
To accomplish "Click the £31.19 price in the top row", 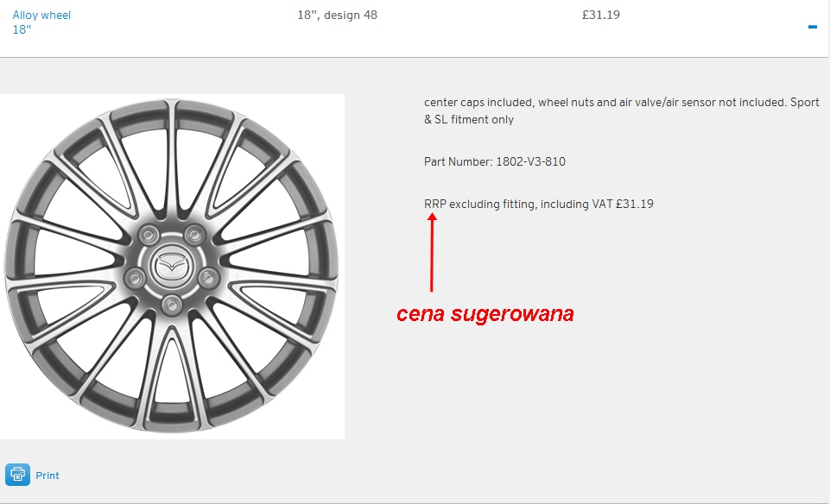I will point(601,15).
